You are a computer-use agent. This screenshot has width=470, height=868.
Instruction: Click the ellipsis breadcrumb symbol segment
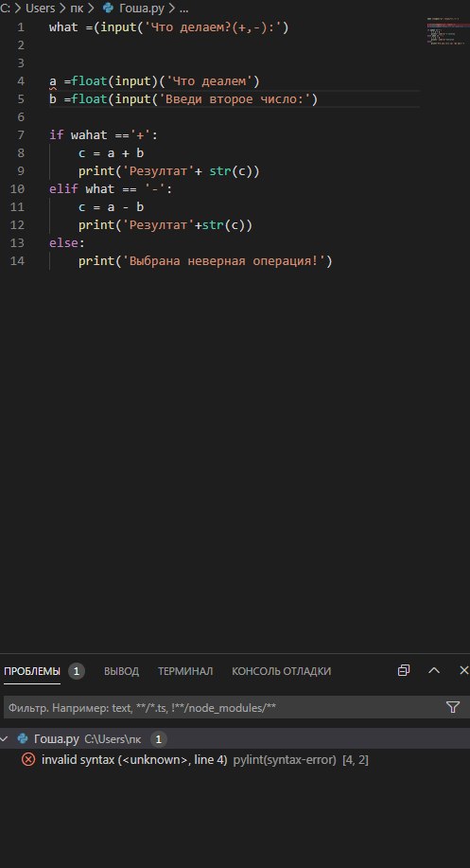pos(184,9)
